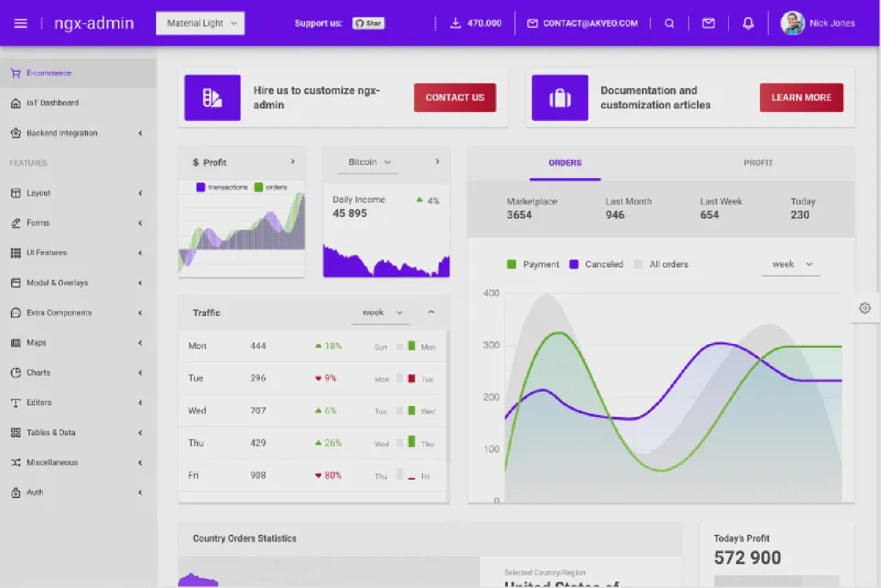Open search with the magnifier icon

pyautogui.click(x=669, y=23)
